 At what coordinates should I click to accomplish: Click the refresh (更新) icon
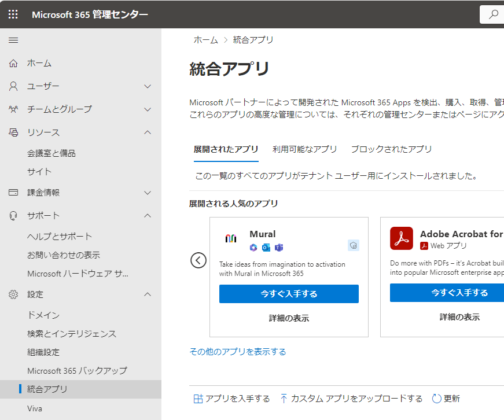point(436,399)
